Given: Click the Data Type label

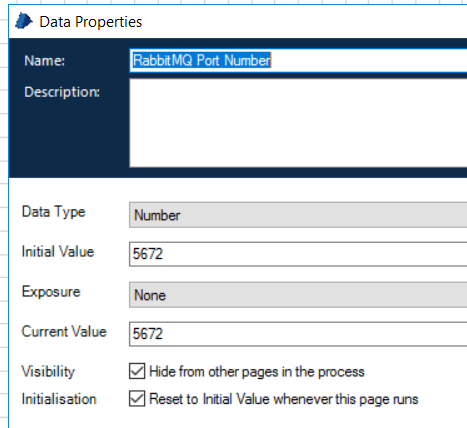Looking at the screenshot, I should [54, 212].
